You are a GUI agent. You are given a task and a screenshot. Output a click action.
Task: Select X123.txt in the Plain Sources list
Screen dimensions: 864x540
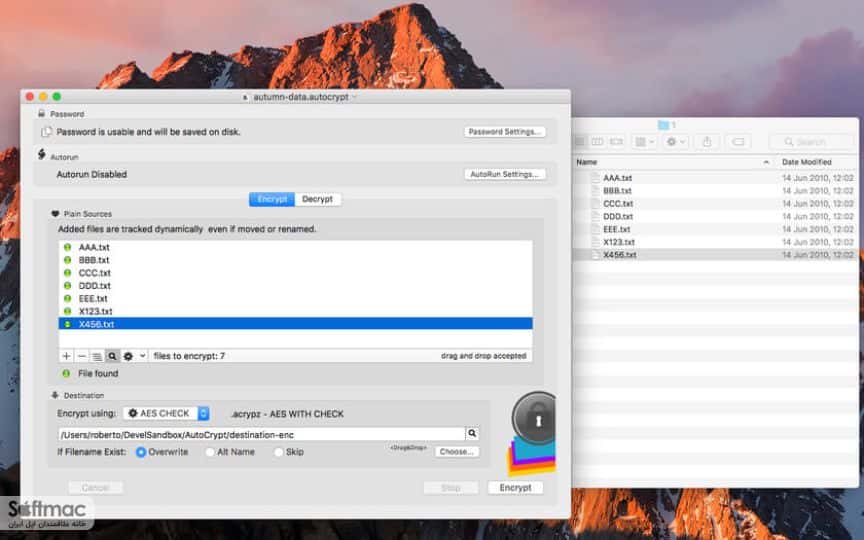[295, 311]
